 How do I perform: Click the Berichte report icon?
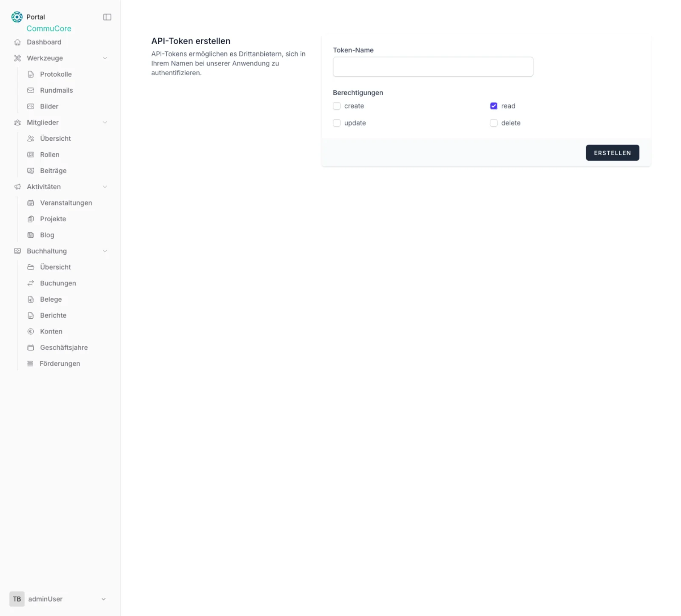[31, 316]
